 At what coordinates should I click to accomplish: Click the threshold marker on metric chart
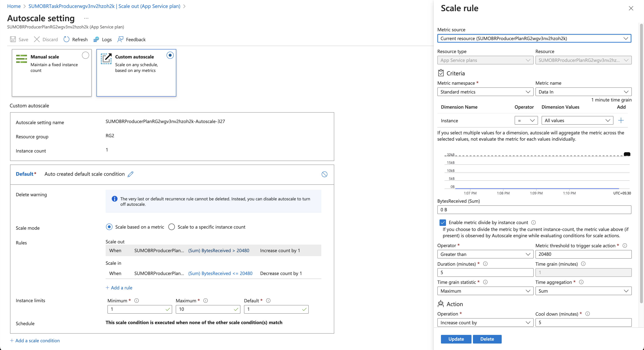click(x=627, y=154)
